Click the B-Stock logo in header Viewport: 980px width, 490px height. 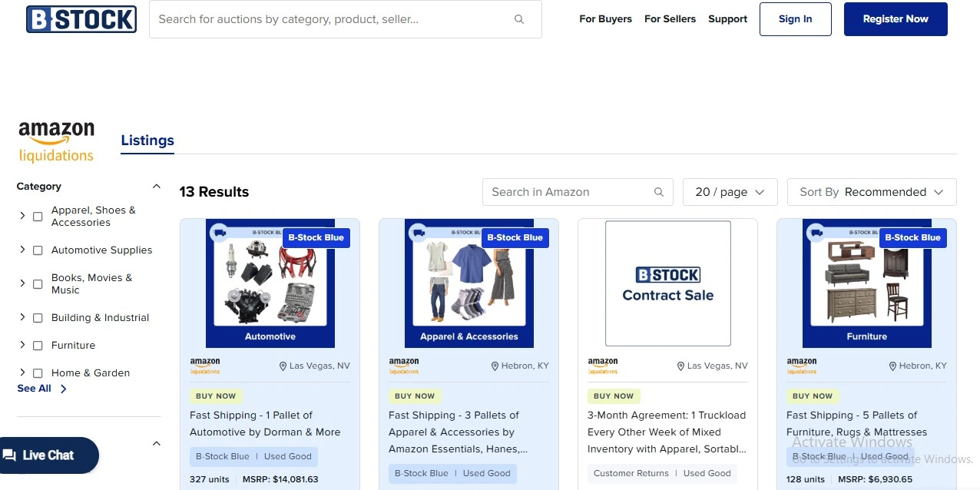tap(81, 19)
